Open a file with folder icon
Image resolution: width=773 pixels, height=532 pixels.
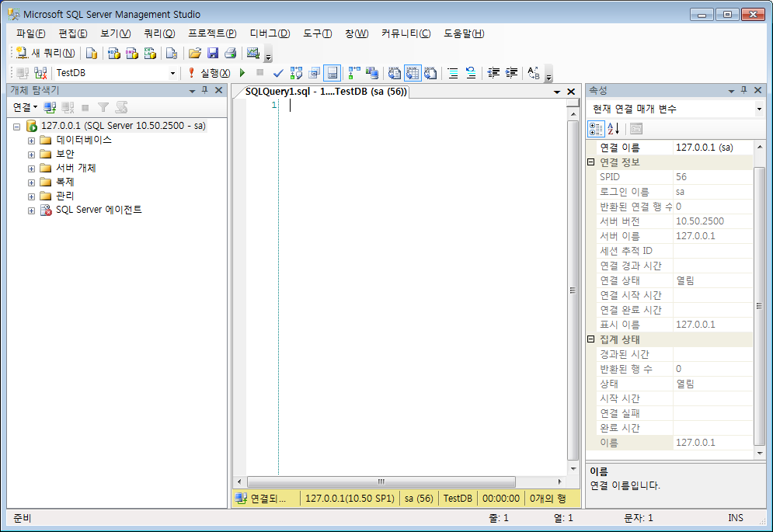point(195,54)
